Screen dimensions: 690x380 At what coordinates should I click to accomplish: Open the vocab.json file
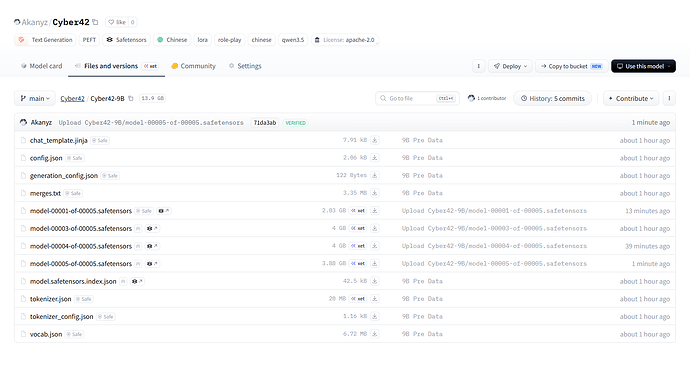(x=46, y=334)
